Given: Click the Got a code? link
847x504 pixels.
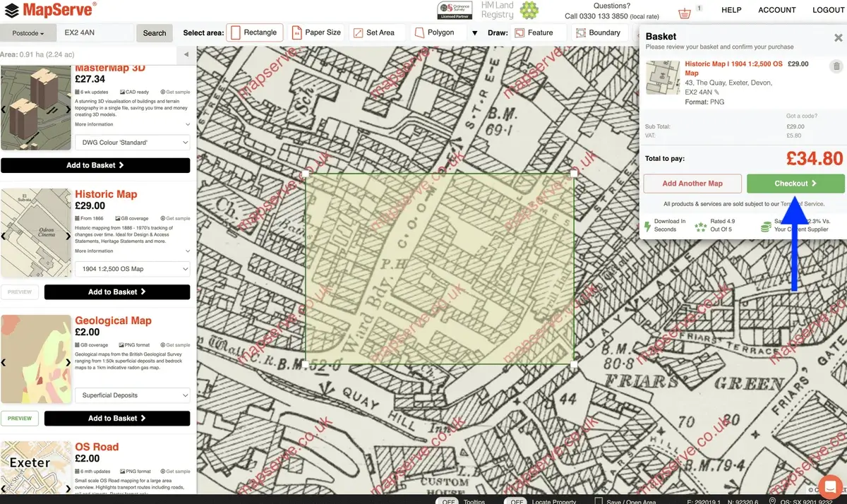Looking at the screenshot, I should 801,116.
